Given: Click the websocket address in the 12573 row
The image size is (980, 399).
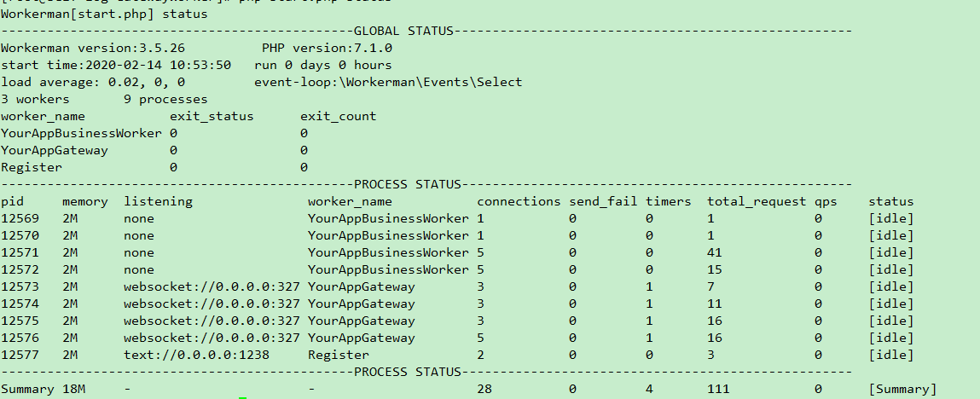Looking at the screenshot, I should (x=212, y=286).
